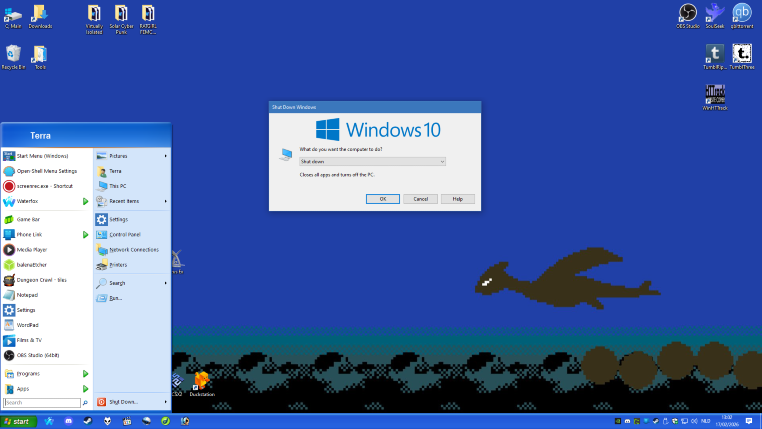This screenshot has height=429, width=762.
Task: Expand the Shut Down options arrow in the Start menu
Action: (165, 402)
